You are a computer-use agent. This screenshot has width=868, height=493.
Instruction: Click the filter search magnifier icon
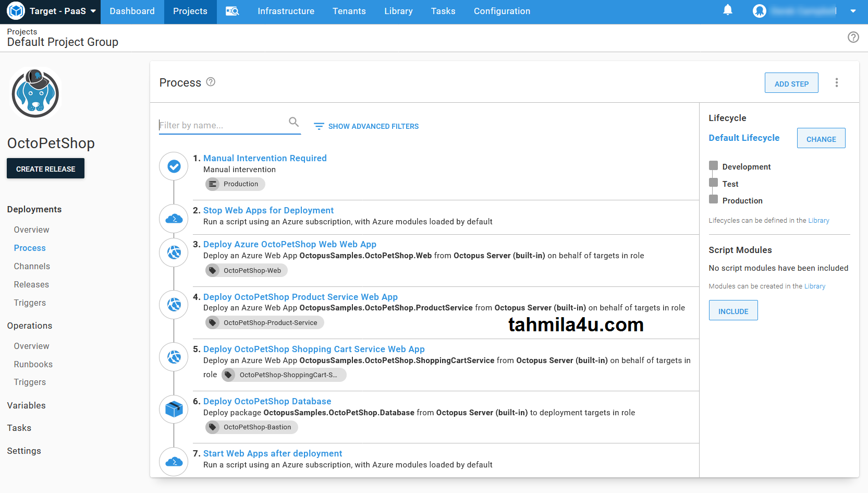[294, 122]
